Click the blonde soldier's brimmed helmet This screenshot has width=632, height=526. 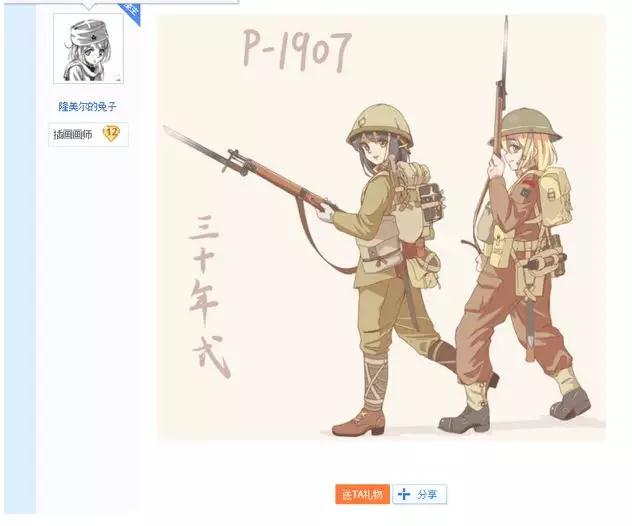526,126
